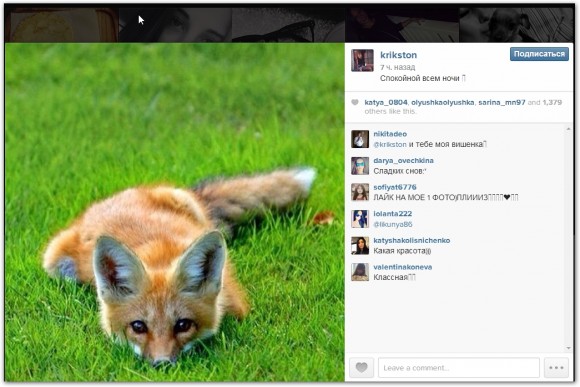
Task: Open katyshakolisnichenko username link
Action: 412,240
